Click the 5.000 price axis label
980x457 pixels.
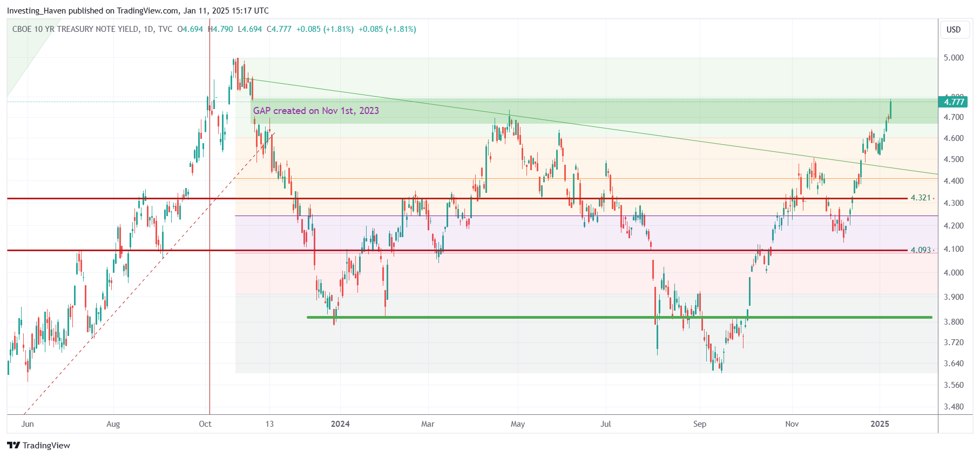click(954, 58)
